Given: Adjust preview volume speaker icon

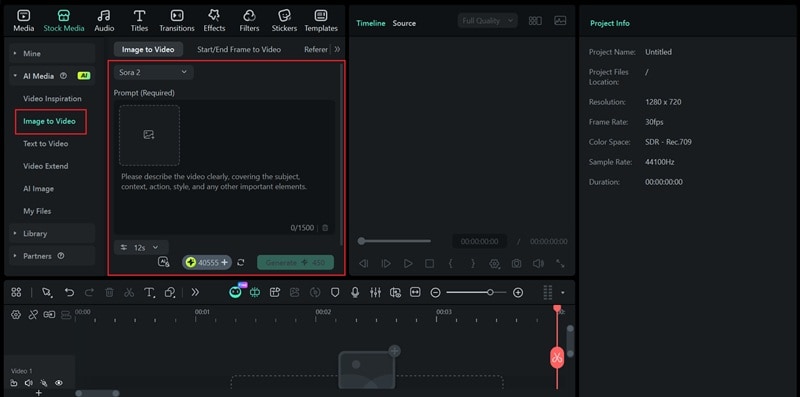Looking at the screenshot, I should pyautogui.click(x=538, y=263).
